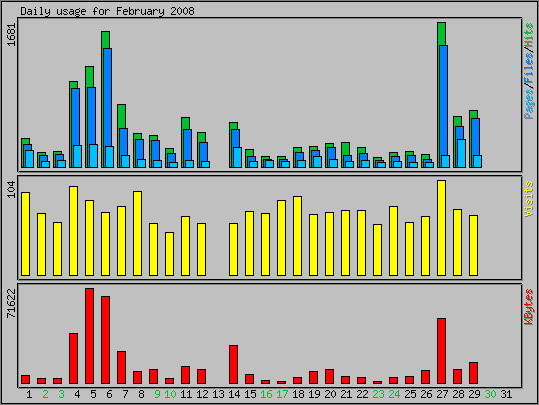Click the cyan Pages bar on day 28
Screen dimensions: 539x405
point(461,153)
